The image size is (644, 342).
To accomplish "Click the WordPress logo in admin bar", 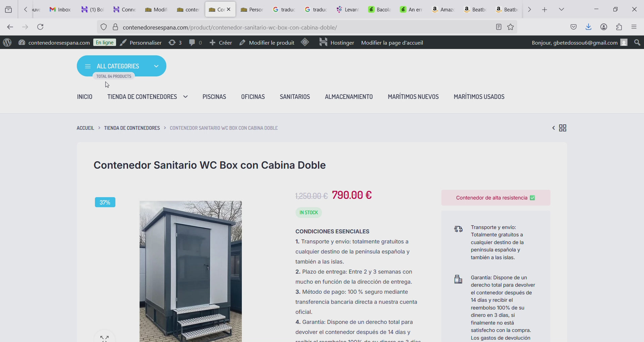I will 7,43.
